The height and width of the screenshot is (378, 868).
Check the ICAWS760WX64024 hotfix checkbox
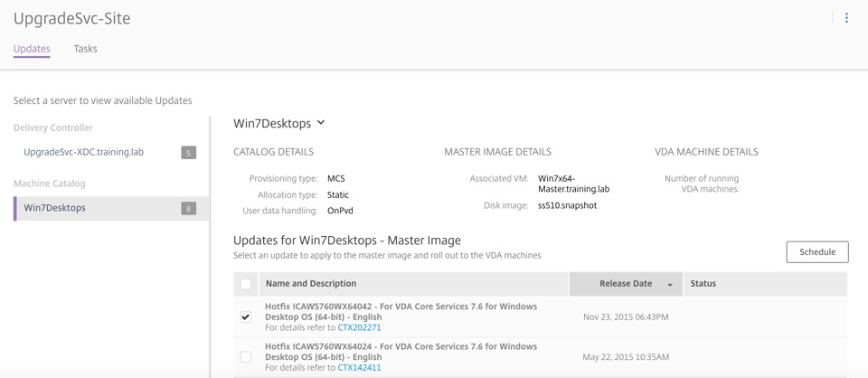click(246, 357)
